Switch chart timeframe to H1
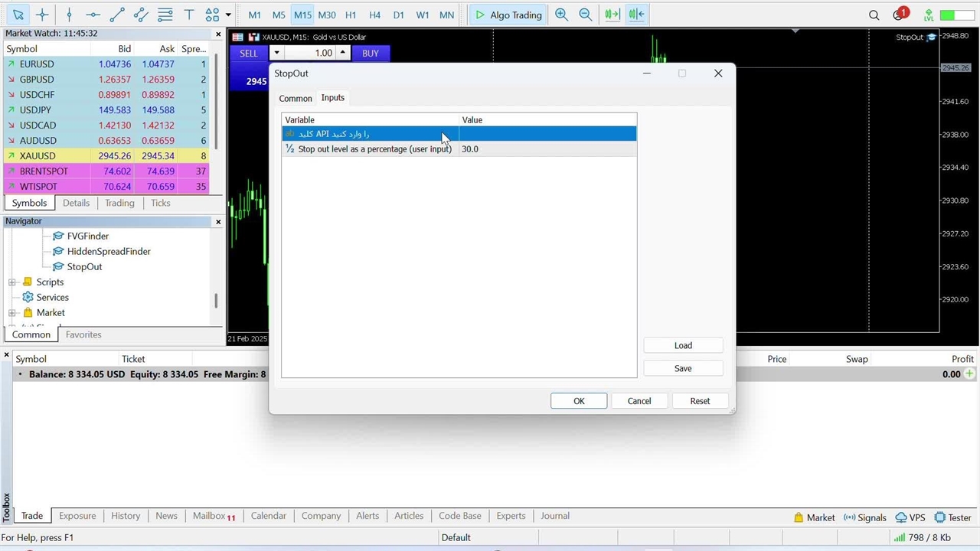Screen dimensions: 980x551 [351, 15]
